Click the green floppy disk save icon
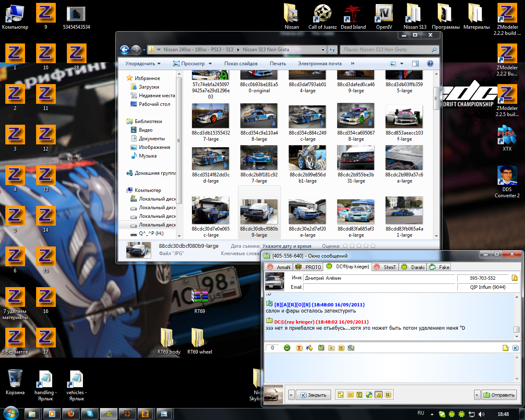Screen dimensions: 525x420 tap(321, 348)
